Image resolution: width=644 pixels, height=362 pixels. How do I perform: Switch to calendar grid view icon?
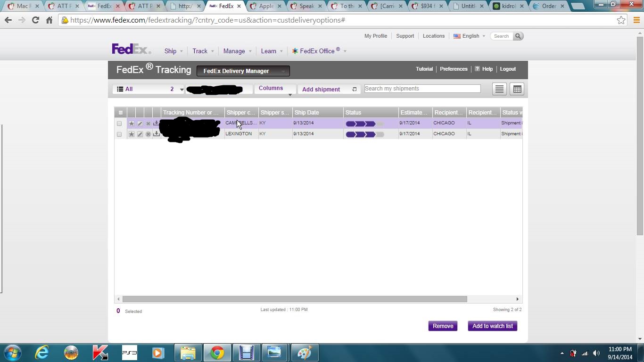(x=517, y=89)
